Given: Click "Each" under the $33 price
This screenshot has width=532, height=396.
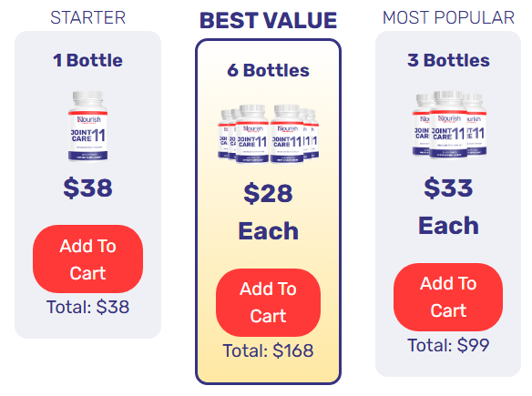Looking at the screenshot, I should pos(448,226).
